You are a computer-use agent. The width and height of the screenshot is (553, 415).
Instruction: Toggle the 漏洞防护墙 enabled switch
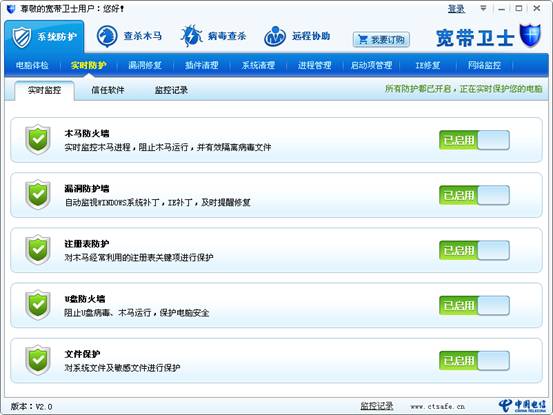pyautogui.click(x=474, y=195)
